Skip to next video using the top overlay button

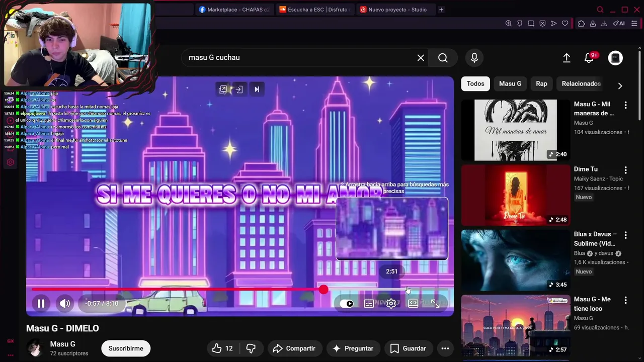tap(257, 89)
